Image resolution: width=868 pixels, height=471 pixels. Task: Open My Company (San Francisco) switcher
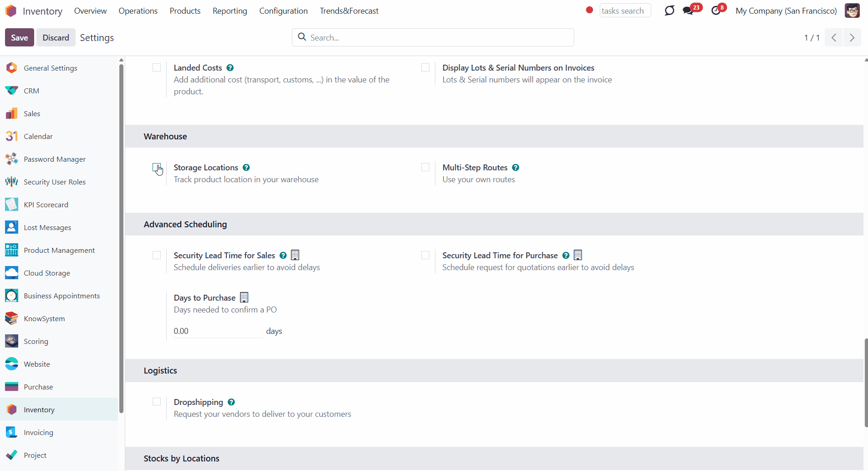tap(786, 10)
